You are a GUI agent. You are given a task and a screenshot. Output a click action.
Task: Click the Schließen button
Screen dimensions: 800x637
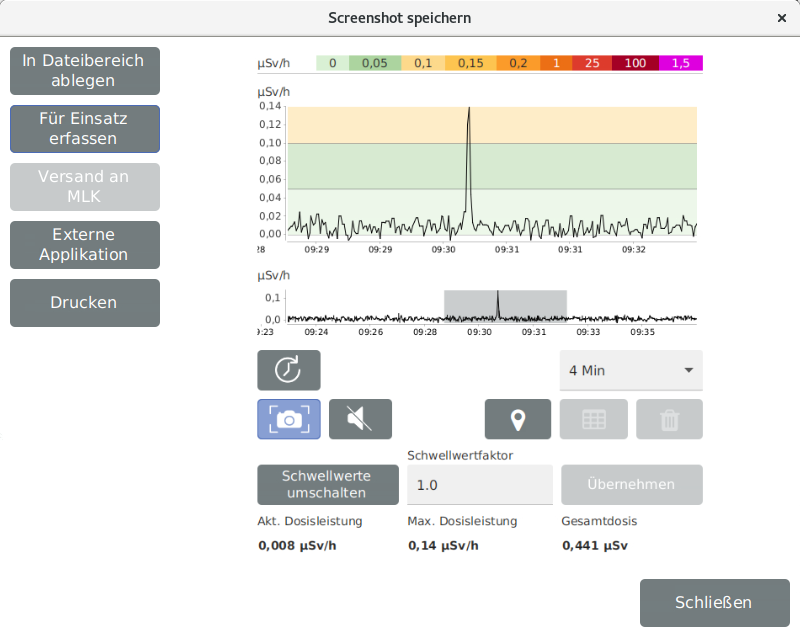715,603
